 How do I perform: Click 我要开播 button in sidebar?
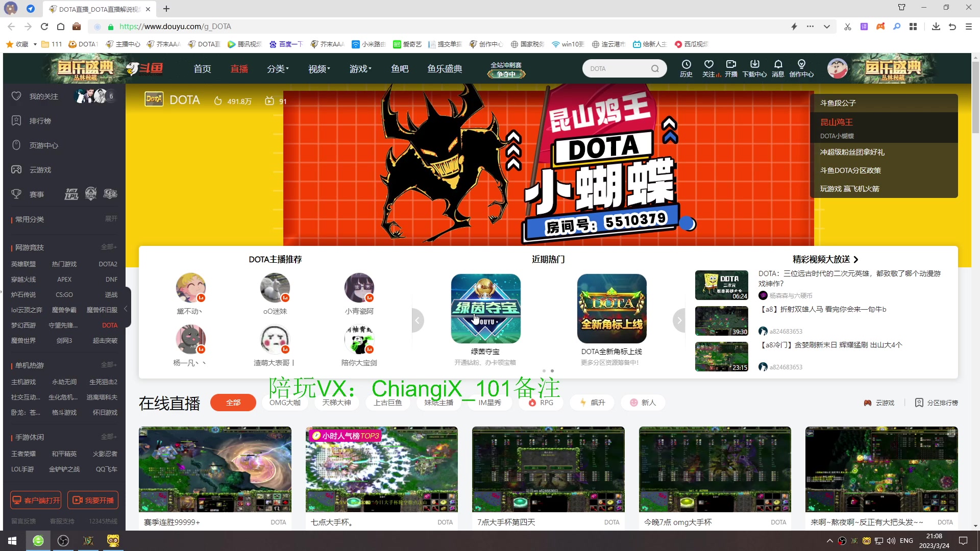(x=93, y=500)
